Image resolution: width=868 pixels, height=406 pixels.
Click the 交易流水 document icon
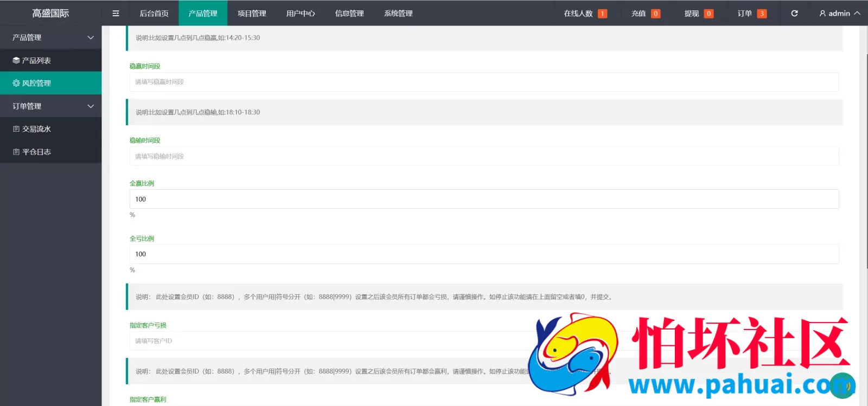tap(16, 129)
